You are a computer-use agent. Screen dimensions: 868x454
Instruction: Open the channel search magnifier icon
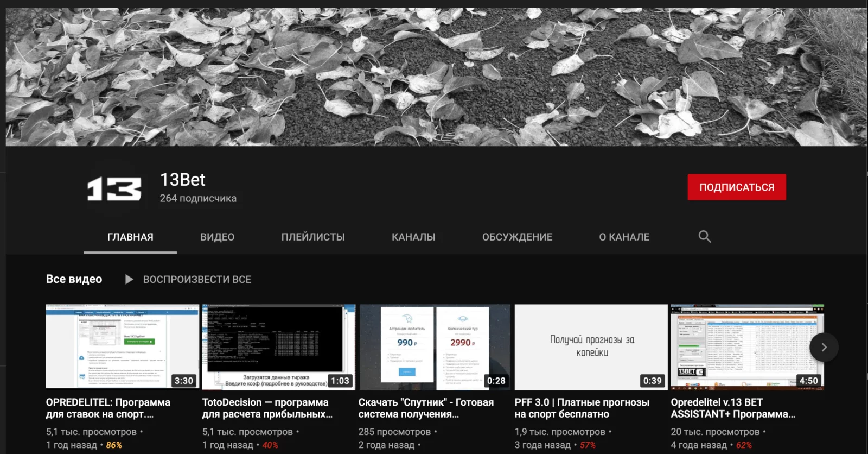tap(705, 237)
